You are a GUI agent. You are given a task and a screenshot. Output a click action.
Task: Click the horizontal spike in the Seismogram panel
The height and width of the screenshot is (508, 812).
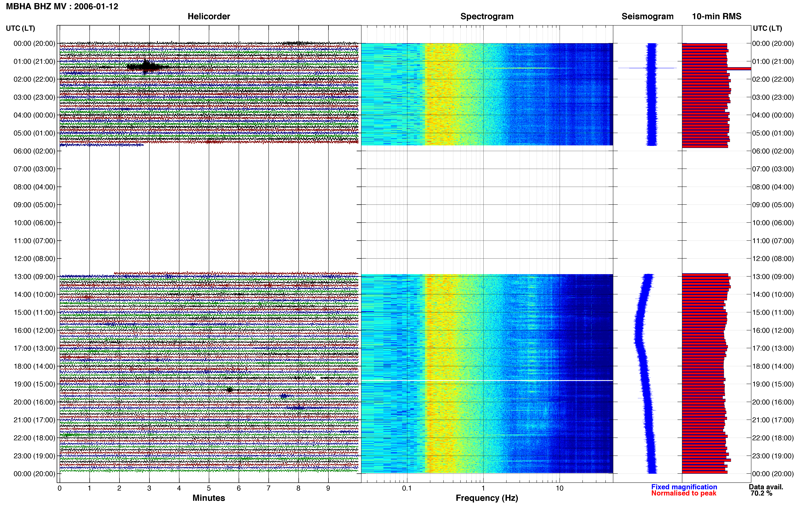click(x=647, y=68)
